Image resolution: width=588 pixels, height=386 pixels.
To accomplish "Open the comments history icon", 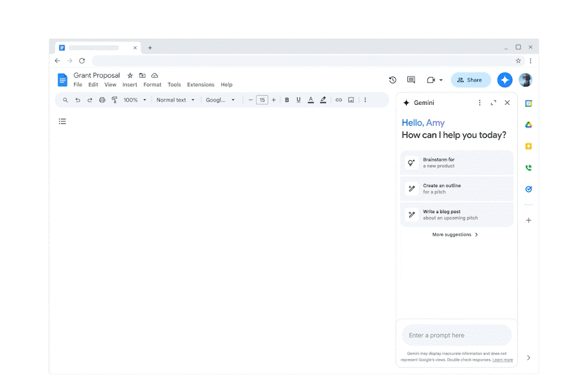I will coord(411,80).
